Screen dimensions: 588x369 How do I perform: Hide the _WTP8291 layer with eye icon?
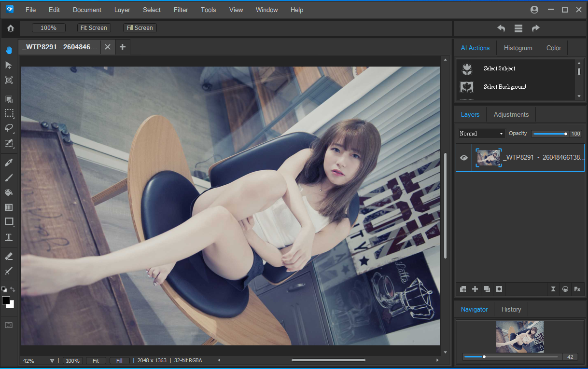point(464,158)
